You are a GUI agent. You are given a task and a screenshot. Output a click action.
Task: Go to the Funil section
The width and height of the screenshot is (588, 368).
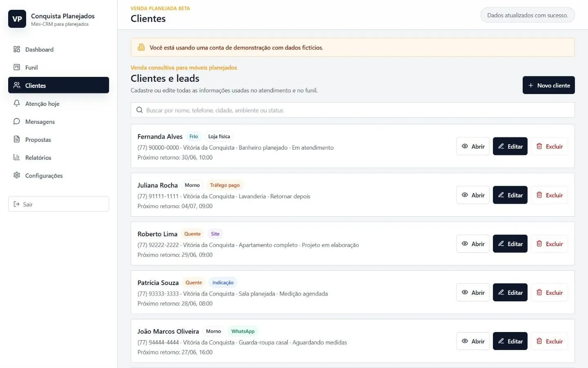tap(58, 67)
